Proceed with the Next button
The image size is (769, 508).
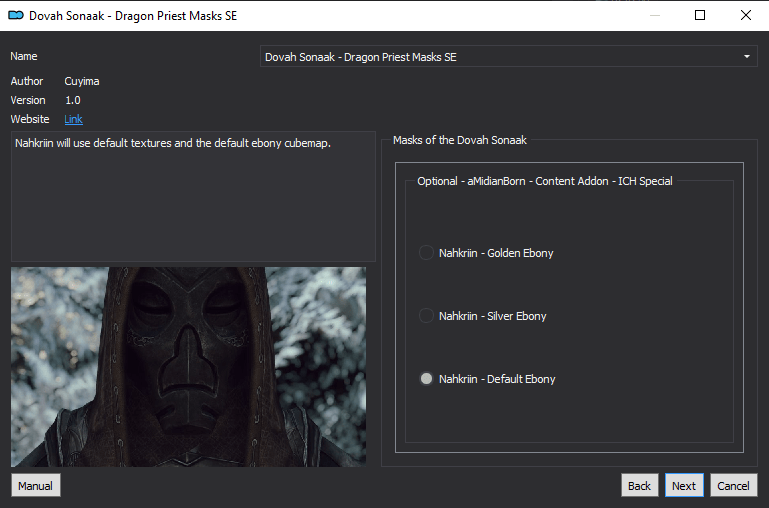pos(684,485)
